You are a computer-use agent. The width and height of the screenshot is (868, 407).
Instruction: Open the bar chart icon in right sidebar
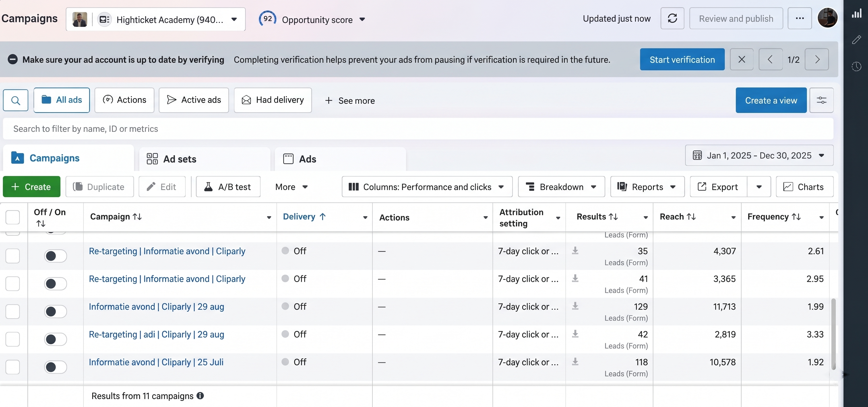pos(856,14)
